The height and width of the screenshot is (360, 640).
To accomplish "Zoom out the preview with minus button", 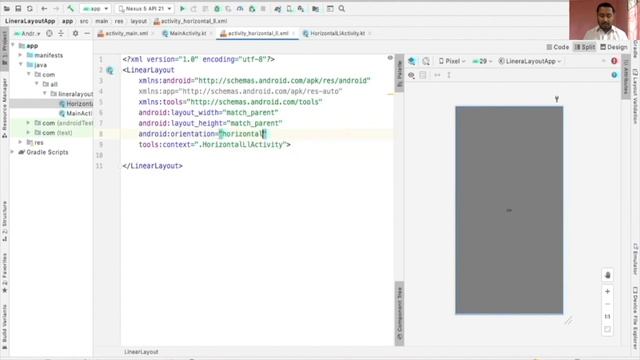I will [x=607, y=304].
